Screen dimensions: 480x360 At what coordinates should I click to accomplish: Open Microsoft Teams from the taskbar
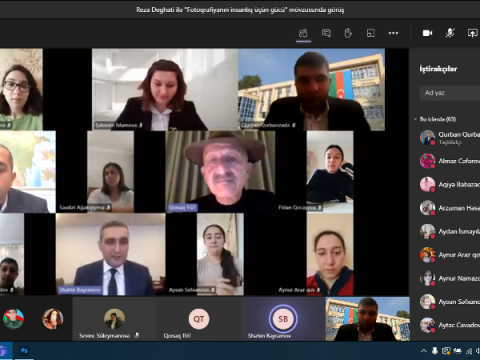pos(3,351)
